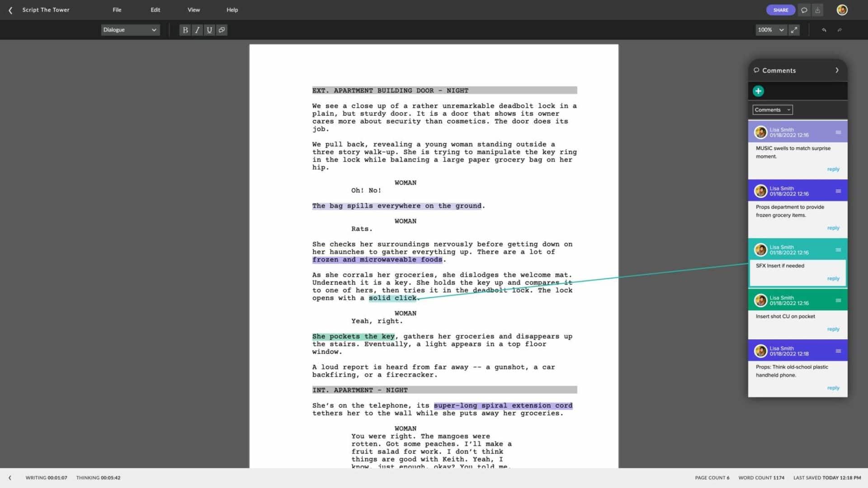Image resolution: width=868 pixels, height=488 pixels.
Task: Toggle the overflow menu on first comment
Action: point(838,131)
